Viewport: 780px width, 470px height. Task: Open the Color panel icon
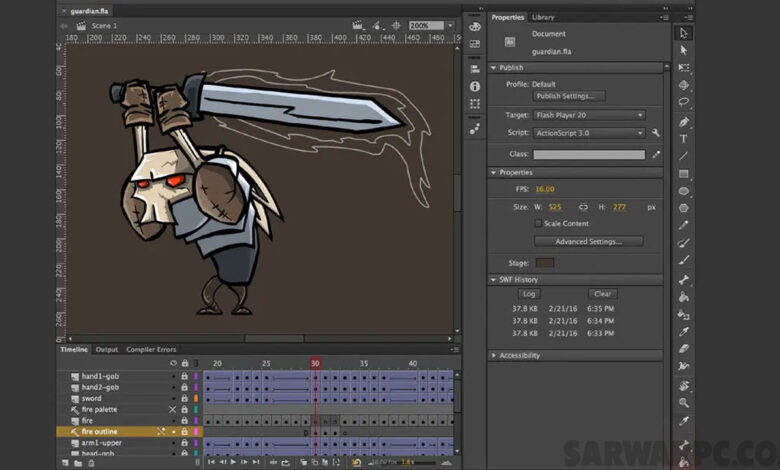[475, 27]
